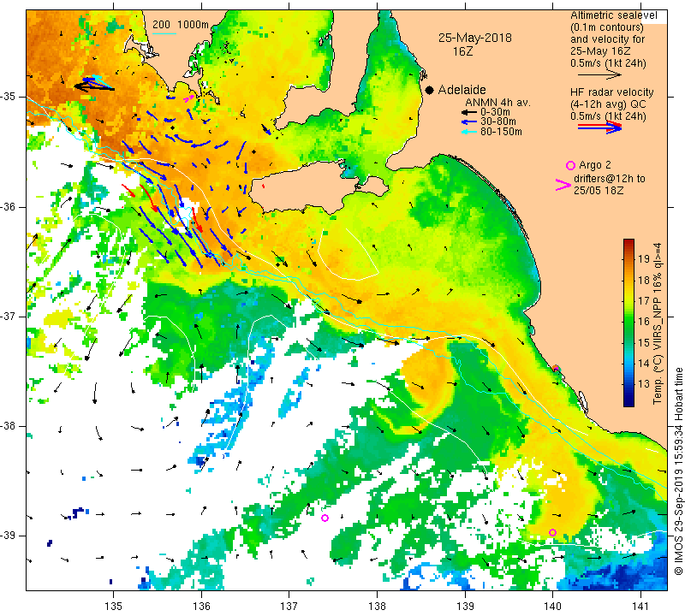Click the 16Z time label
Image resolution: width=685 pixels, height=616 pixels.
[x=462, y=51]
